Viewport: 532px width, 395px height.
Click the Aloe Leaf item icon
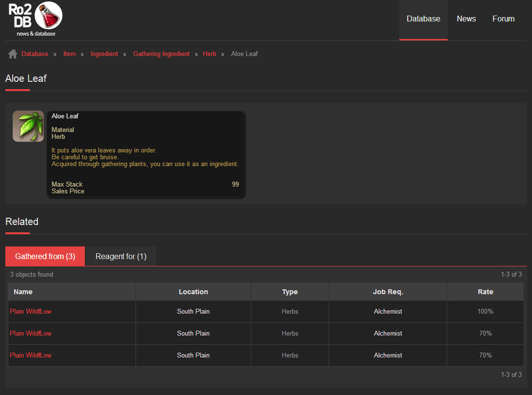[x=28, y=126]
